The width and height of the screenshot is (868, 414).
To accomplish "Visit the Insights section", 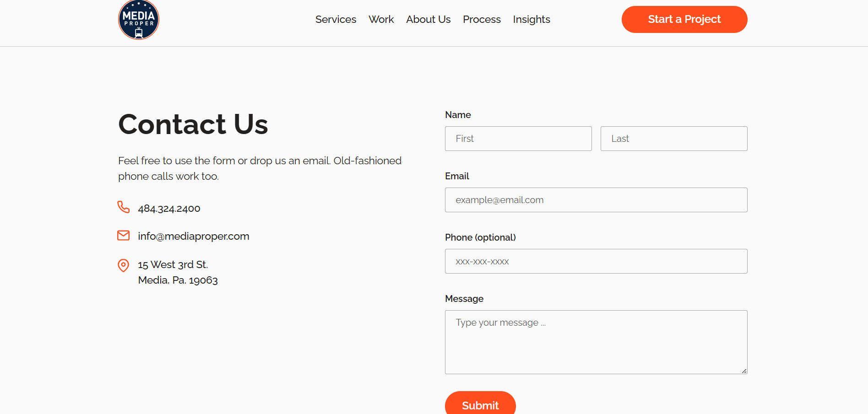I will pyautogui.click(x=532, y=19).
